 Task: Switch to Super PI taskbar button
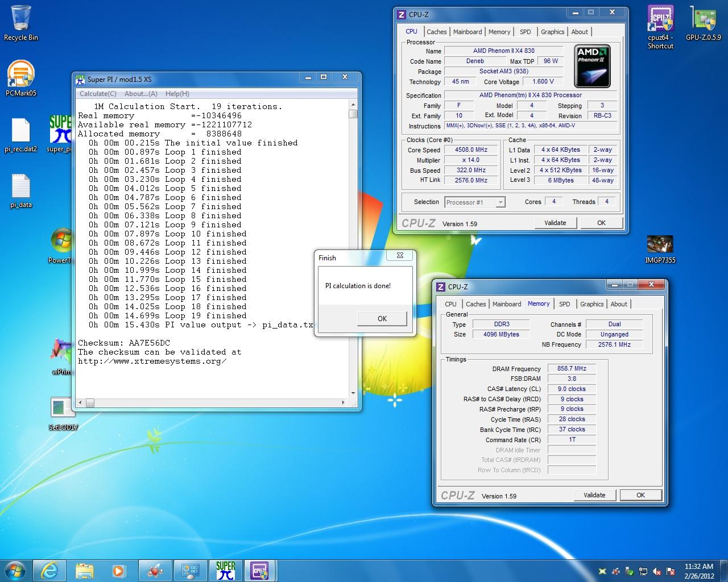tap(225, 570)
